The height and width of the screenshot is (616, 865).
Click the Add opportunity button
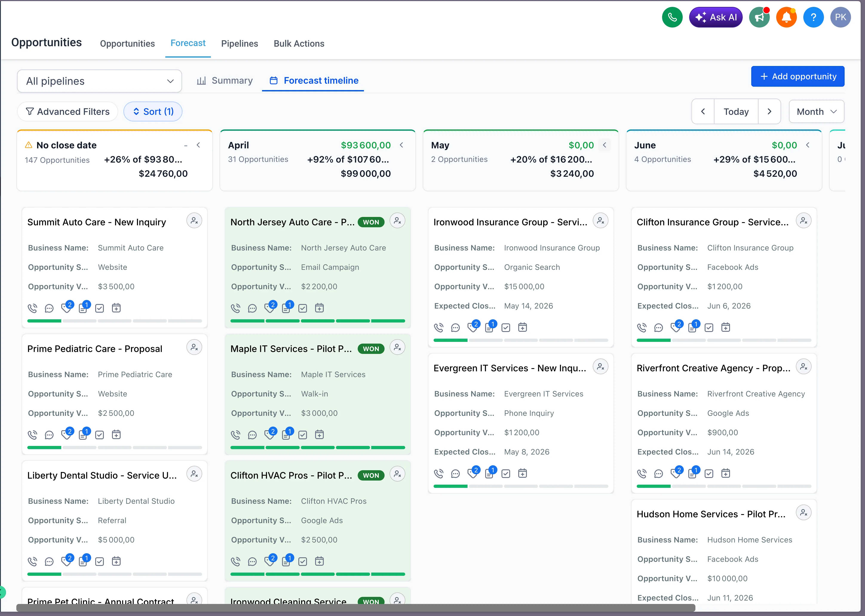(x=798, y=77)
